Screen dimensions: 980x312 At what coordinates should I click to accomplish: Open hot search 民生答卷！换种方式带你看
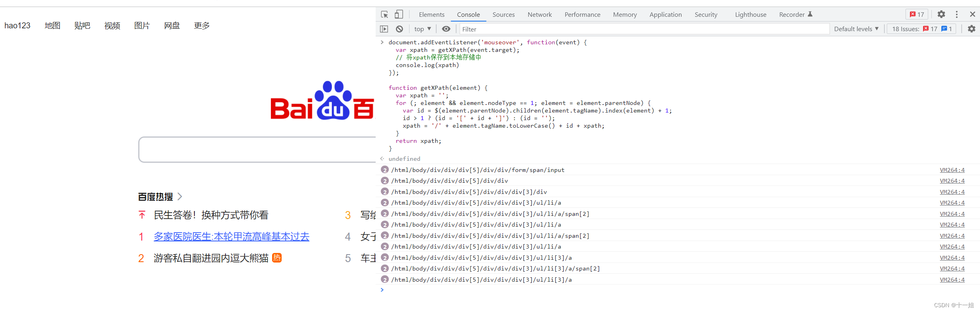tap(211, 215)
